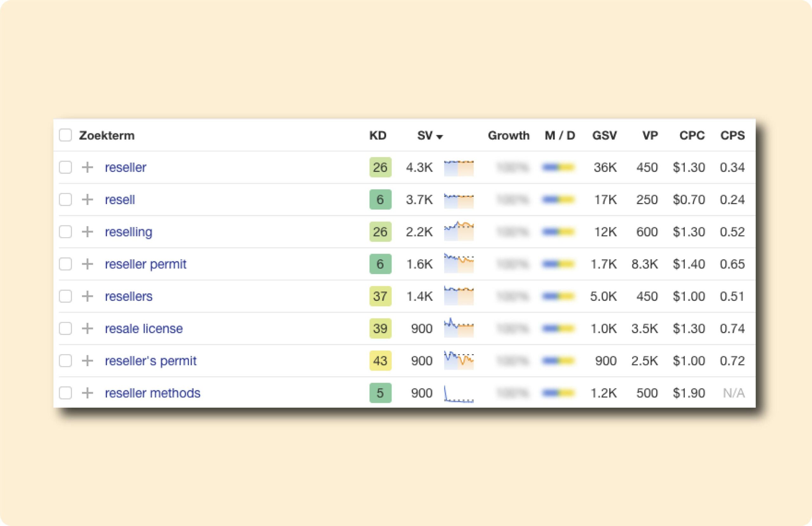Click the plus icon beside 'resellers'

87,296
